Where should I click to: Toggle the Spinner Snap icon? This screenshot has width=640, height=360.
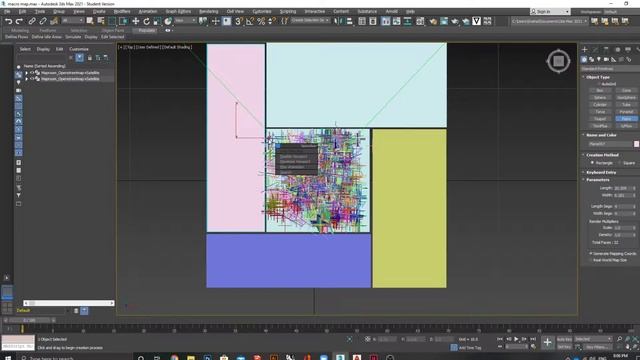[x=271, y=21]
